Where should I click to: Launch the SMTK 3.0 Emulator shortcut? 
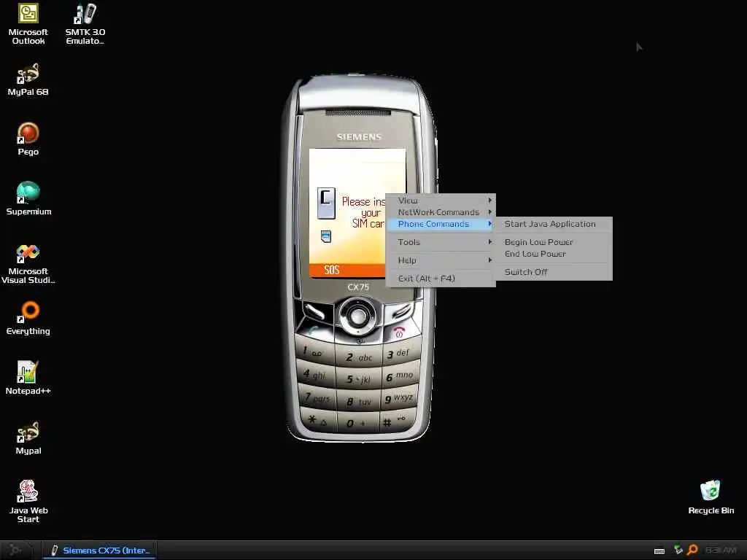[x=85, y=25]
